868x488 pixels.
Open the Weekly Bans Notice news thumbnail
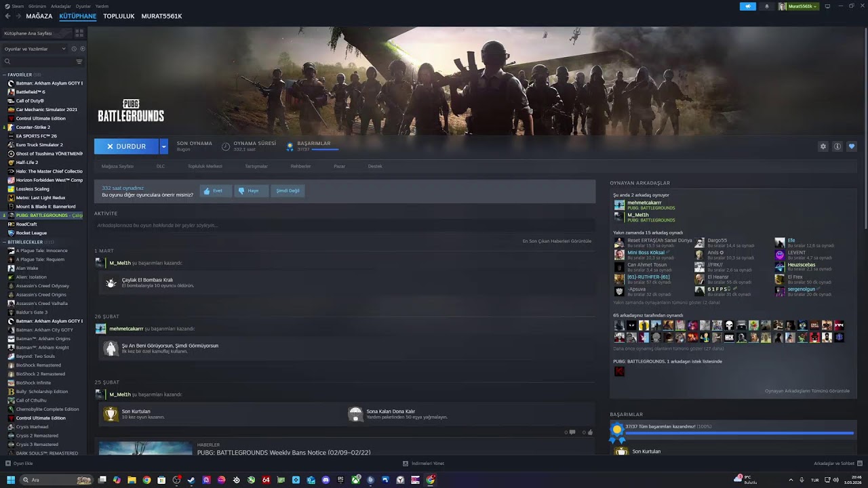[146, 448]
